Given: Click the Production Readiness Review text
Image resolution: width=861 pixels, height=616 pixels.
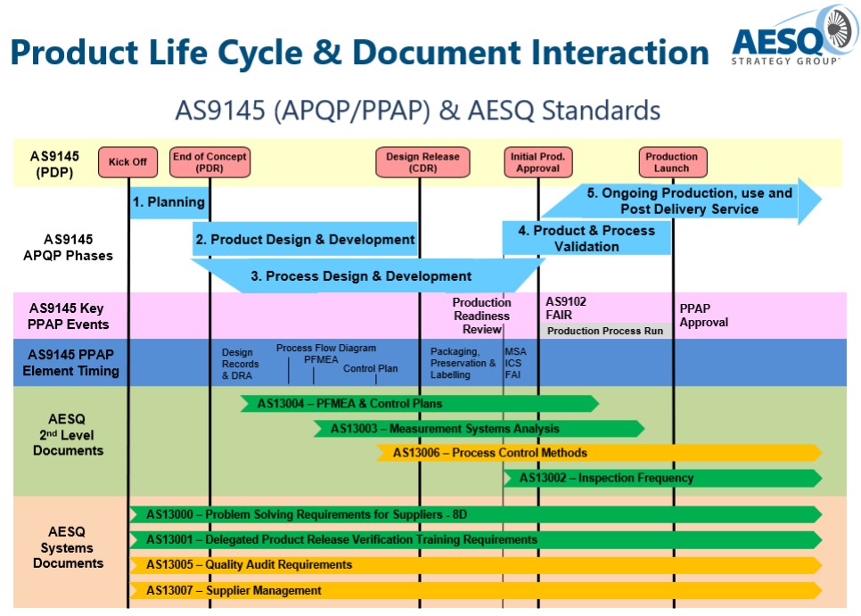Looking at the screenshot, I should 481,316.
